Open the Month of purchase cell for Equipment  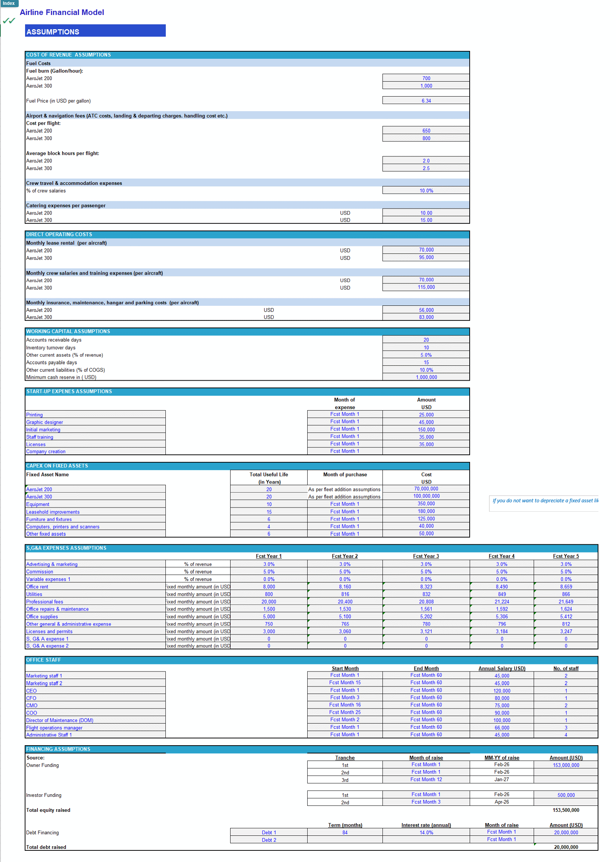tap(344, 504)
